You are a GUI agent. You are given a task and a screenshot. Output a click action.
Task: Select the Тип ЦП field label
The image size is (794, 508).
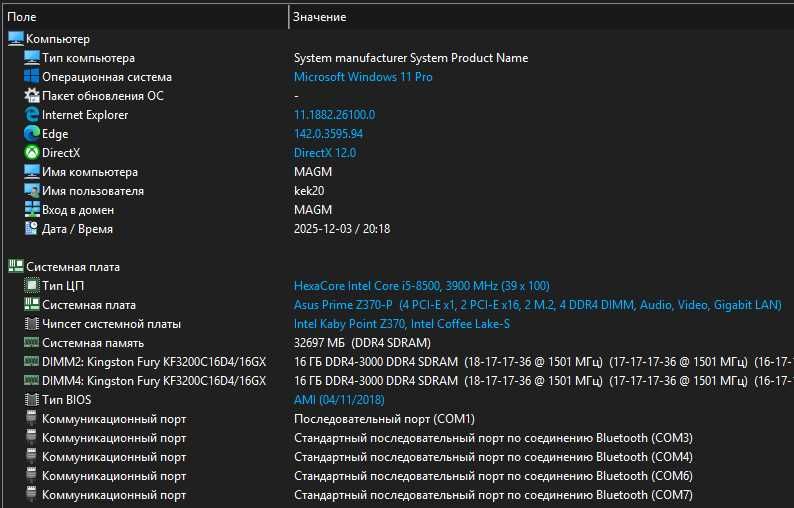tap(63, 286)
